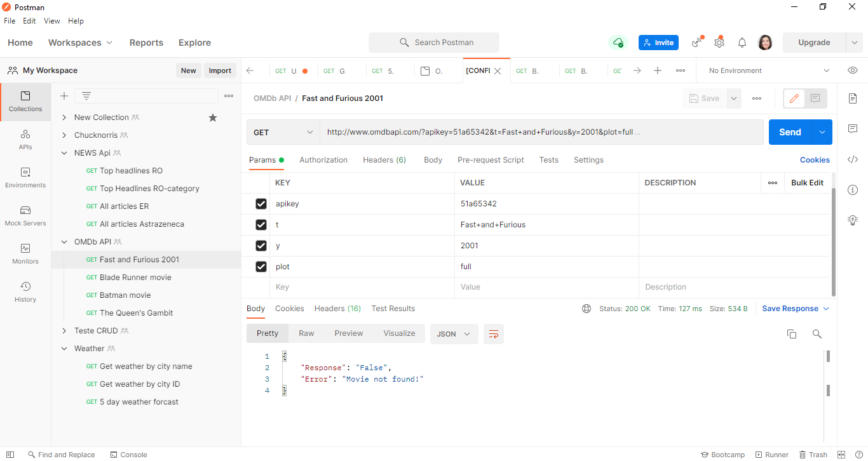Open the JSON format dropdown
Viewport: 868px width, 461px height.
454,334
